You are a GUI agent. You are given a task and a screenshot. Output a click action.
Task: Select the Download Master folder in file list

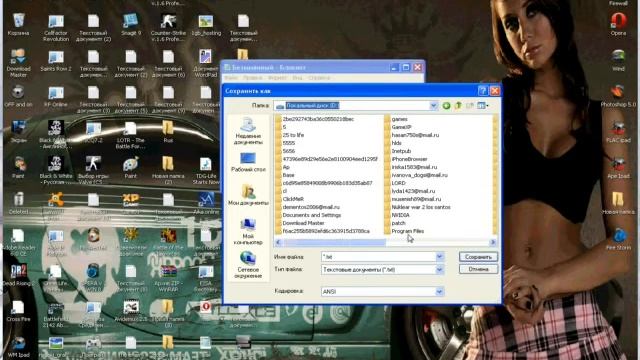[x=300, y=223]
